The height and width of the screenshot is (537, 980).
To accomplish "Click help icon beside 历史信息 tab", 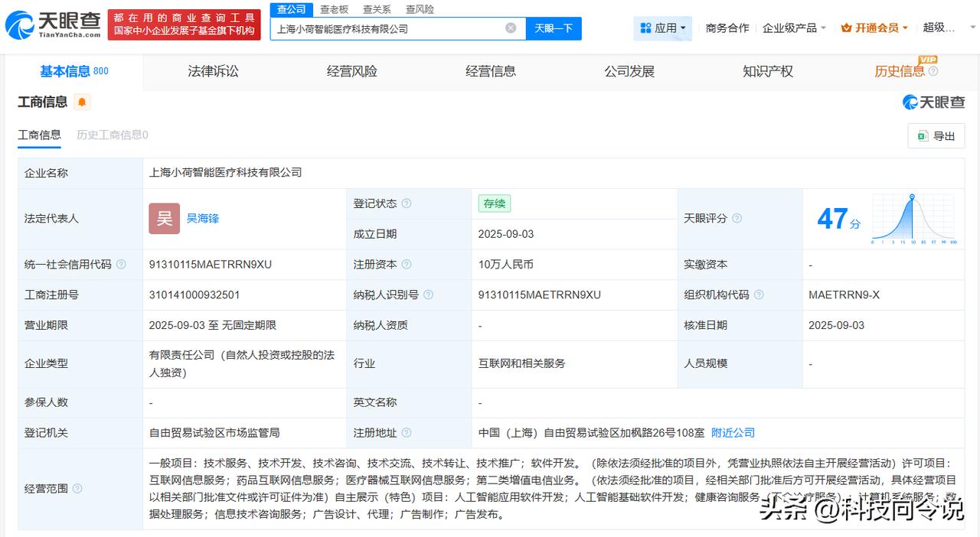I will click(933, 71).
